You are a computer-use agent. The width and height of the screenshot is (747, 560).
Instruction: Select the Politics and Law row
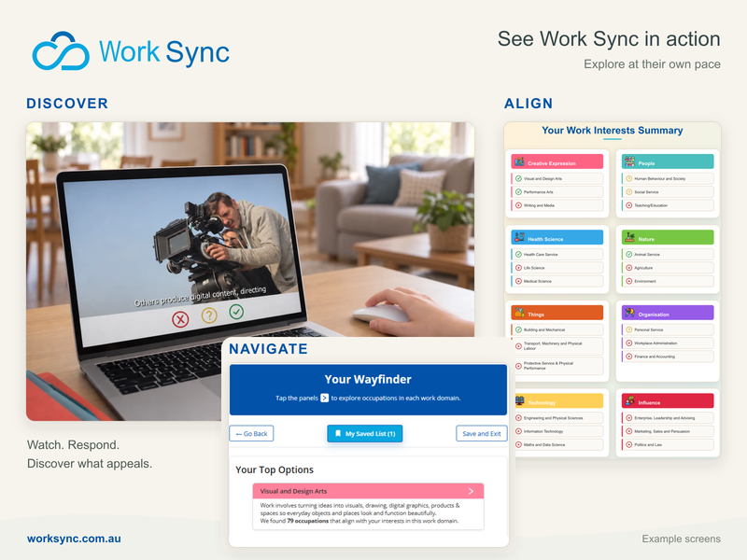click(x=668, y=444)
